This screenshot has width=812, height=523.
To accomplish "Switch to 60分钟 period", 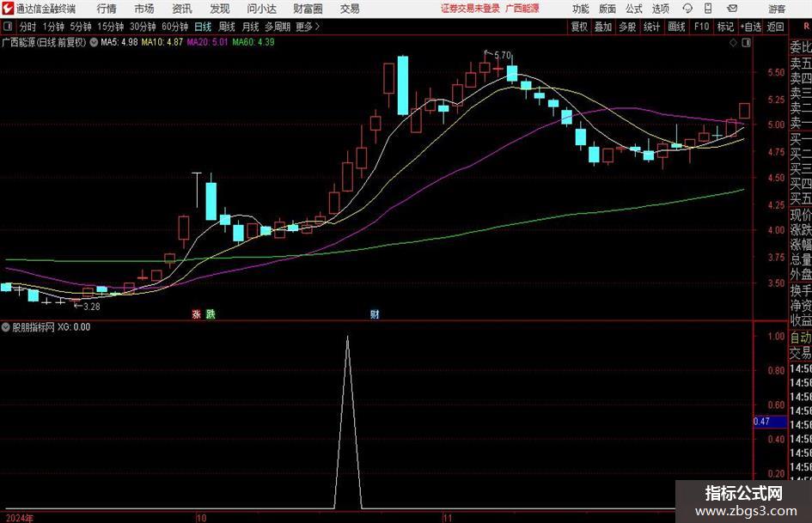I will [x=174, y=27].
